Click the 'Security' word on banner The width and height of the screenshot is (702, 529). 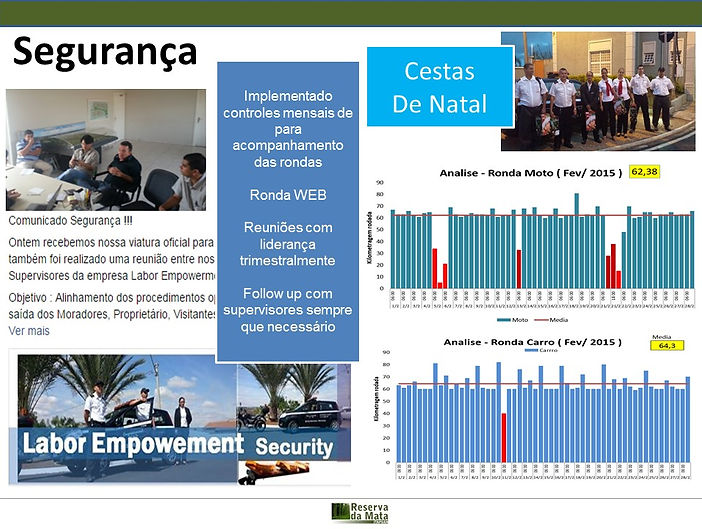[294, 448]
